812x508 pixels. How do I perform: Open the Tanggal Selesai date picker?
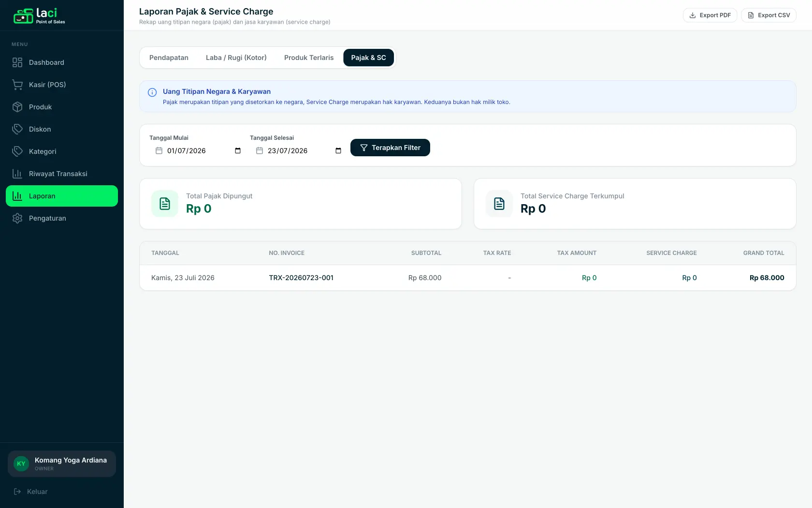(338, 151)
